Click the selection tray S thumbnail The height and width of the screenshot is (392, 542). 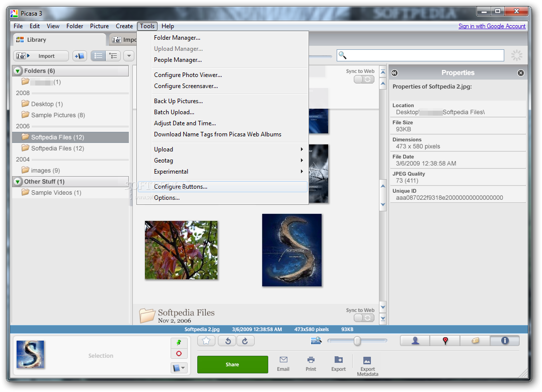30,354
